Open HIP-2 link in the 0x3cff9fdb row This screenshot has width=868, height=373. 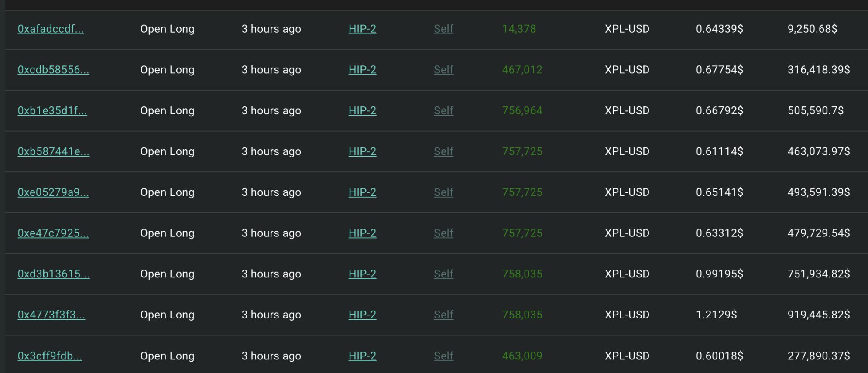[362, 356]
